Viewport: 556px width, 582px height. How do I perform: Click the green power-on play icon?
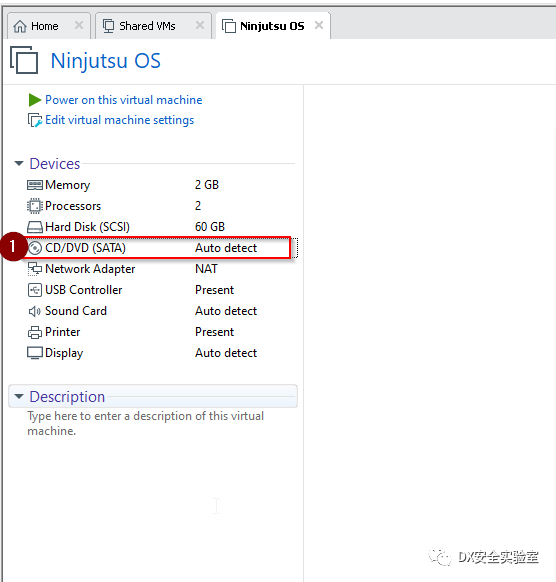coord(35,100)
